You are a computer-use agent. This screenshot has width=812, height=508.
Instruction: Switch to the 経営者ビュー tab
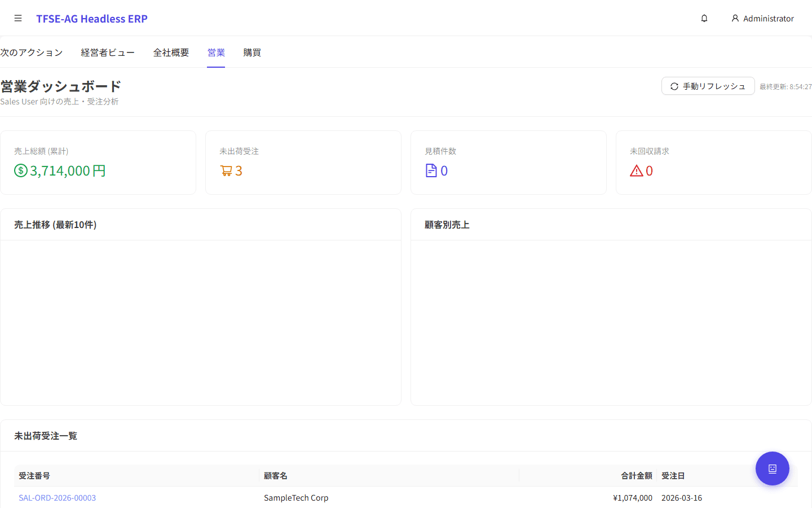pyautogui.click(x=108, y=52)
